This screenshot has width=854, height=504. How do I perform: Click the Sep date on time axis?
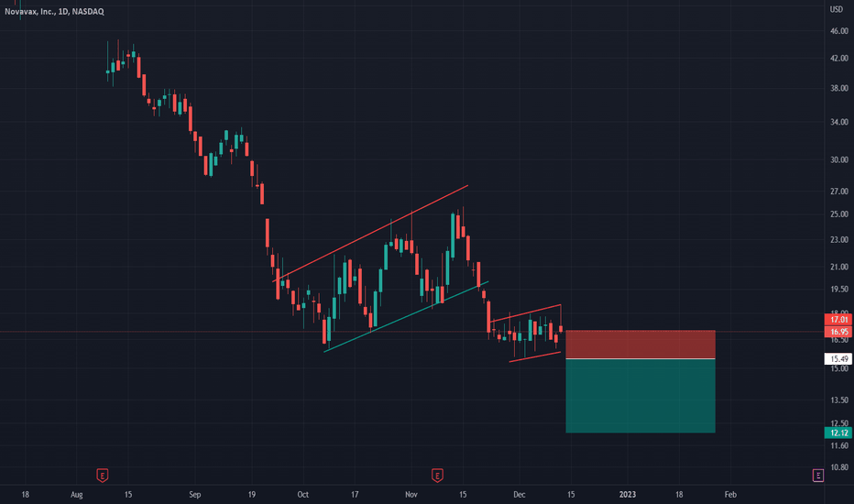[194, 495]
